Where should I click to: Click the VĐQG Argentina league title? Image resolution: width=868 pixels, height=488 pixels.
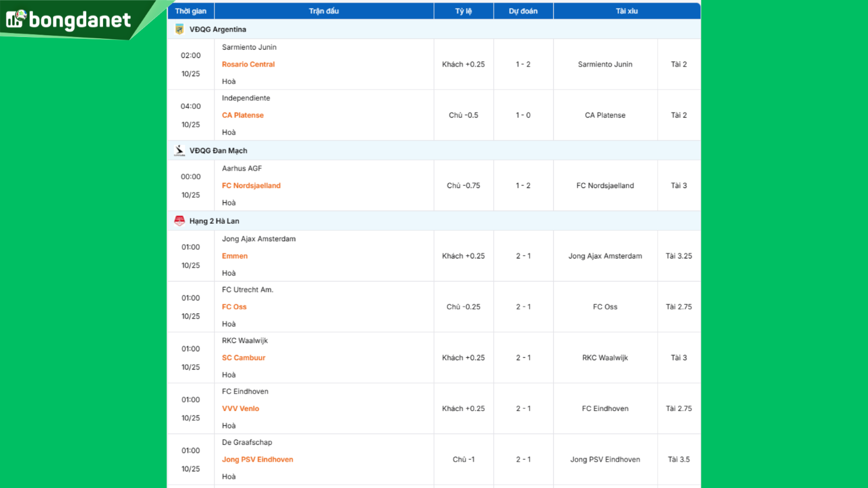218,29
